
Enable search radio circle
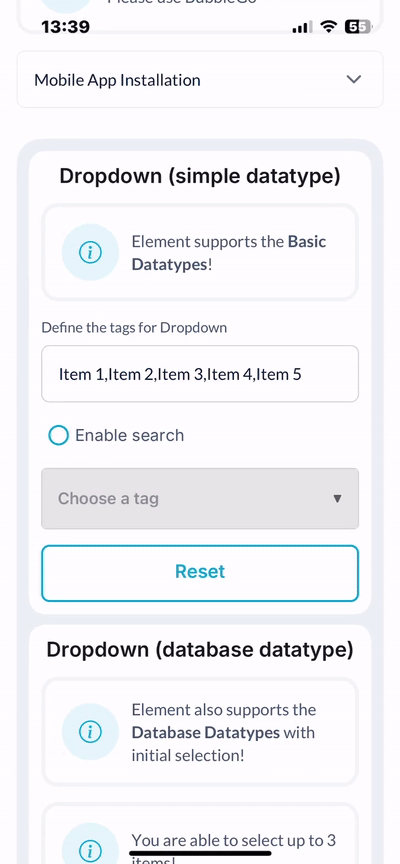(58, 435)
